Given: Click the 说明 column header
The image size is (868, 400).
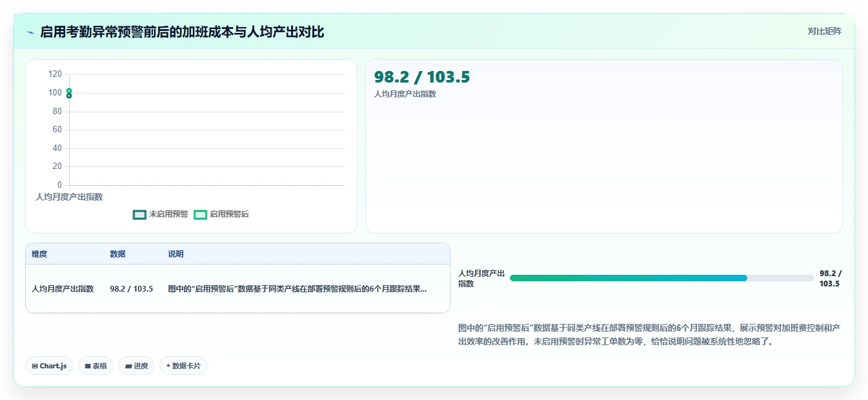Looking at the screenshot, I should point(176,254).
